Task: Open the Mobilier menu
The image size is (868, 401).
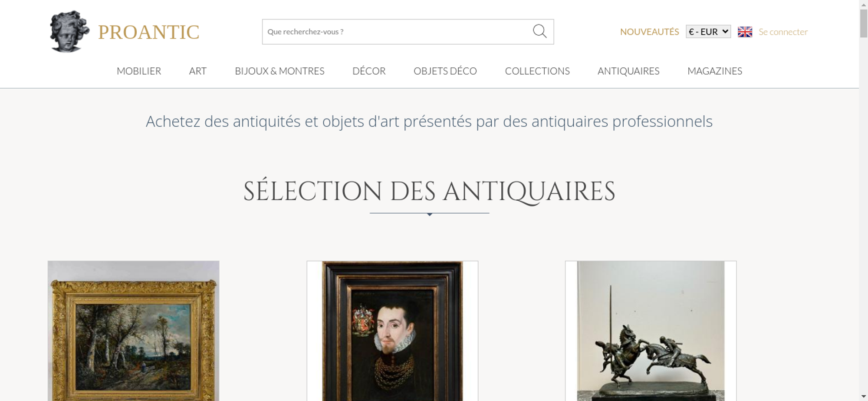Action: click(x=139, y=71)
